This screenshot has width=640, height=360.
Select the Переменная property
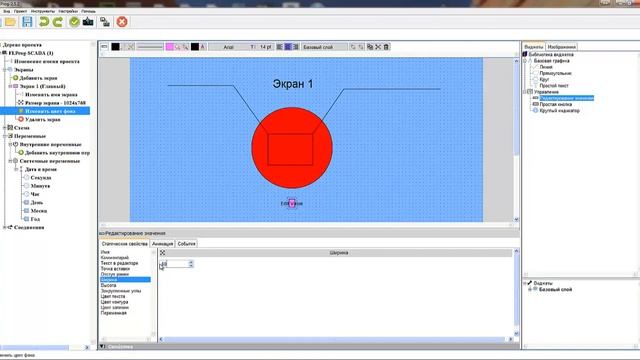tap(113, 313)
